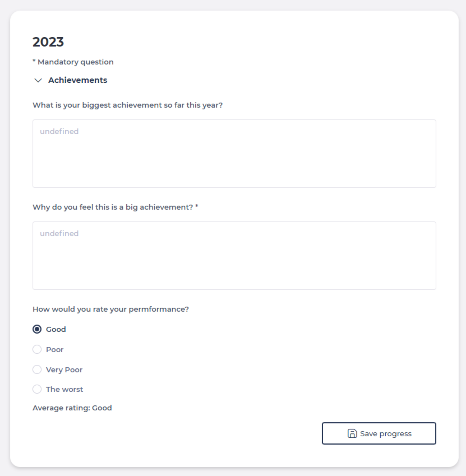Save progress with the button
This screenshot has width=466, height=476.
[379, 433]
